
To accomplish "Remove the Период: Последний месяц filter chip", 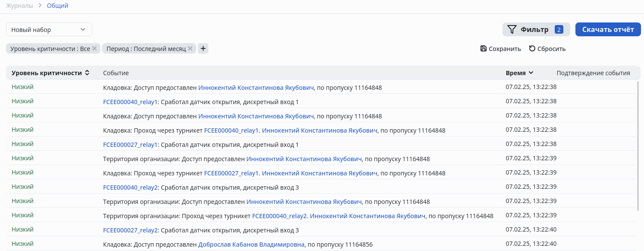I will [x=190, y=49].
